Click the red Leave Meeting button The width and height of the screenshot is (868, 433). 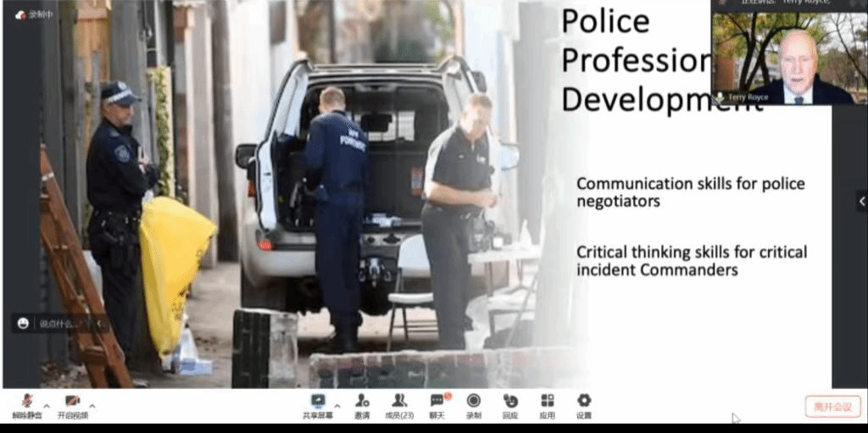832,407
